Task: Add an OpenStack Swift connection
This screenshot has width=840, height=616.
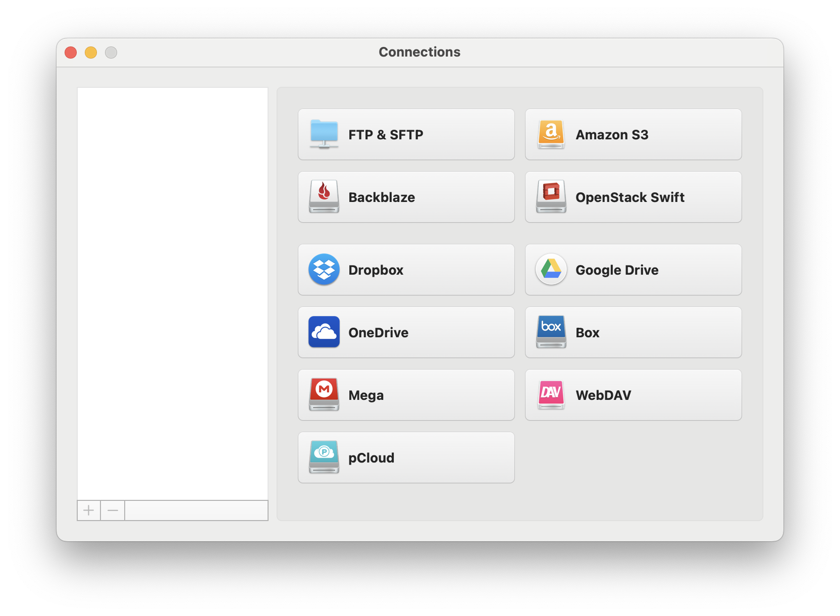Action: (x=633, y=197)
